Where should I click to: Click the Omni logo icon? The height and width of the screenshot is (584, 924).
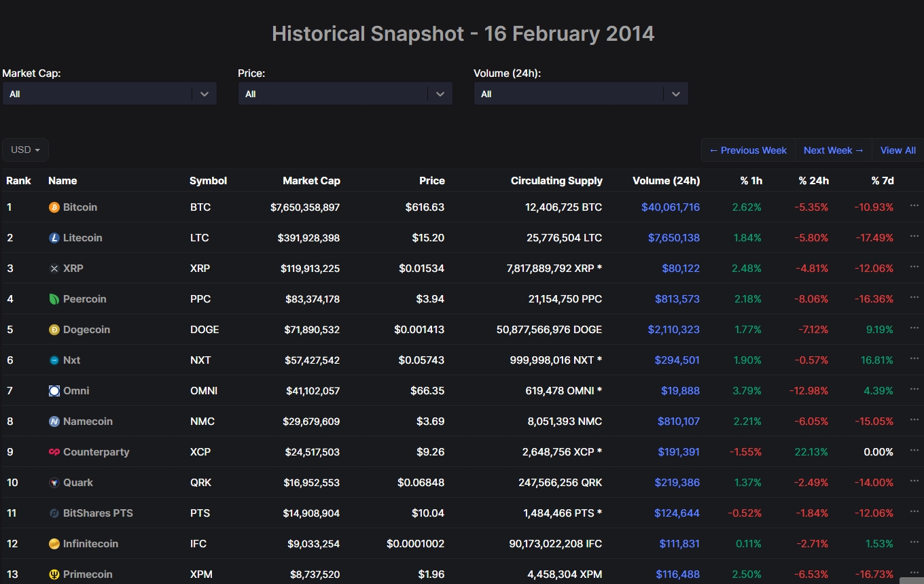[x=54, y=391]
